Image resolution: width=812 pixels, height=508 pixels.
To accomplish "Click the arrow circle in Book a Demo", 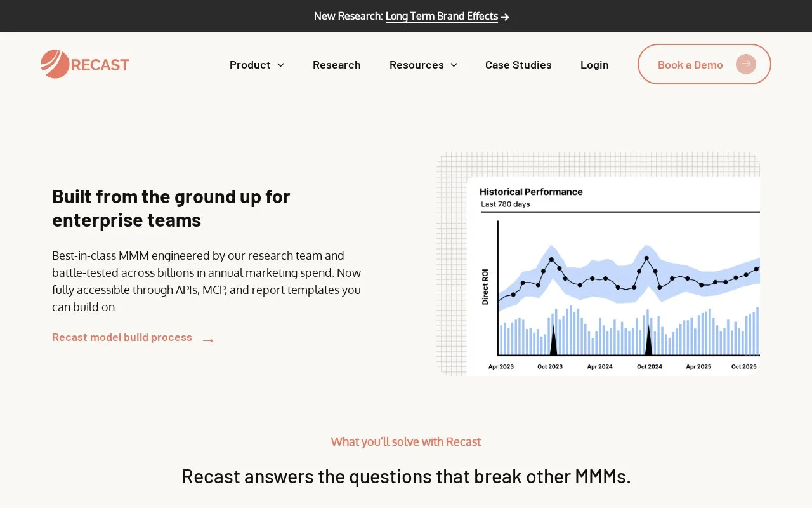I will tap(746, 64).
